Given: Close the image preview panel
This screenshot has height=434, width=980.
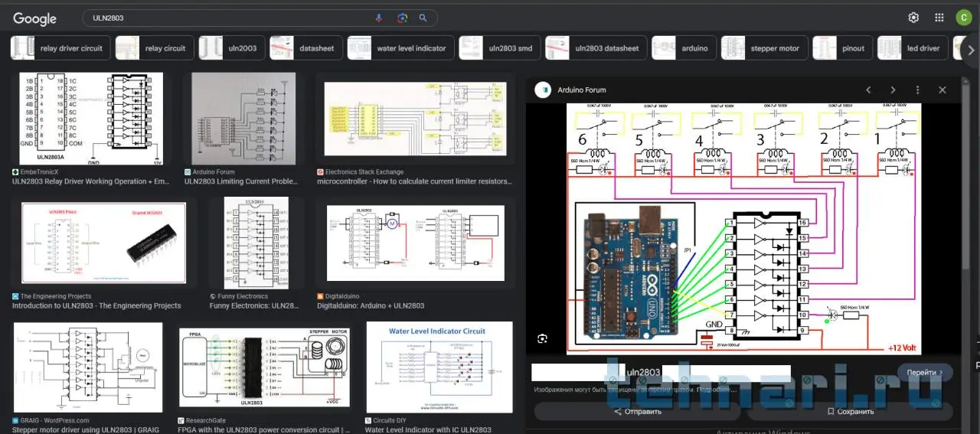Looking at the screenshot, I should 942,90.
